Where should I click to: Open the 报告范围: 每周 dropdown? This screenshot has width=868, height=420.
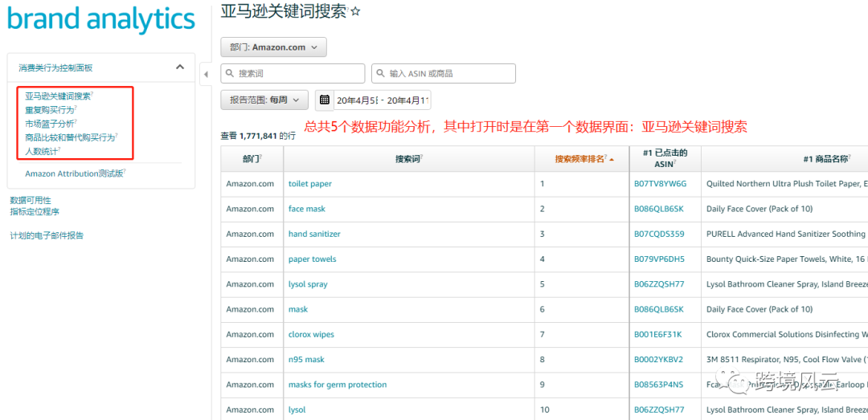[x=264, y=100]
